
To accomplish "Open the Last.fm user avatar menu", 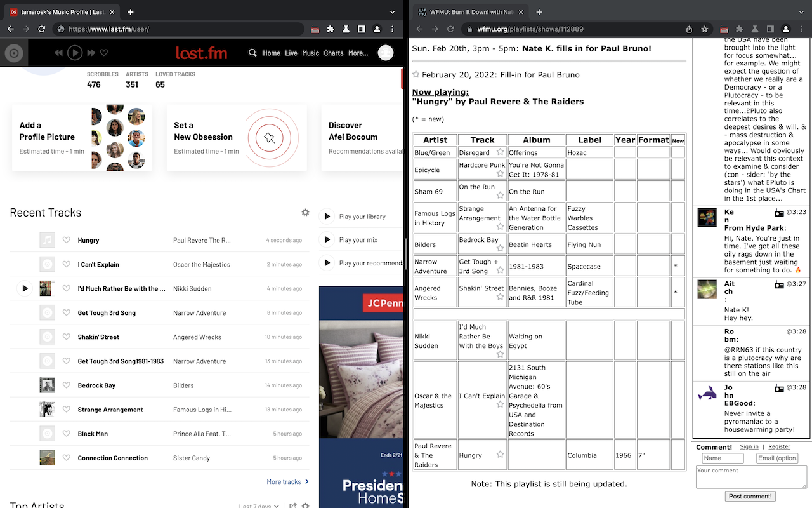I will pyautogui.click(x=386, y=53).
